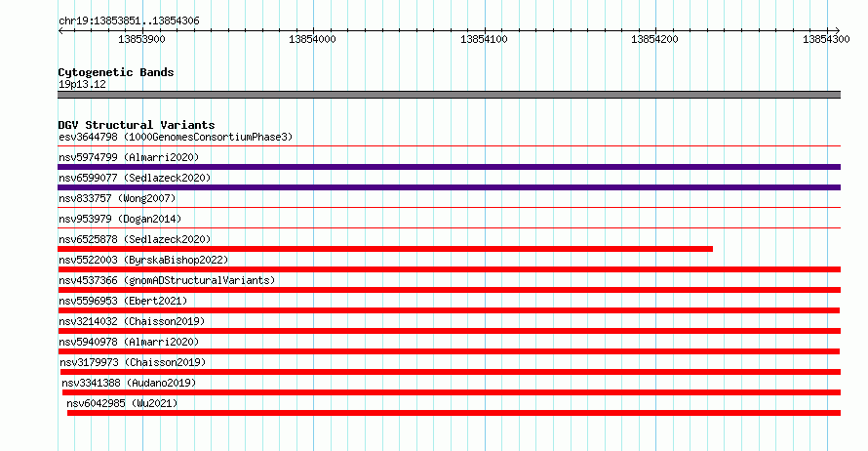Click the left arrowhead of the ruler
The width and height of the screenshot is (868, 451).
[60, 31]
